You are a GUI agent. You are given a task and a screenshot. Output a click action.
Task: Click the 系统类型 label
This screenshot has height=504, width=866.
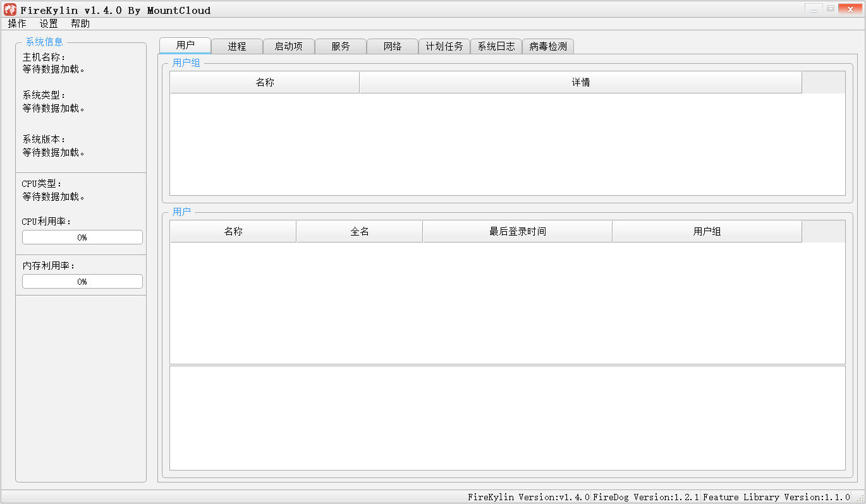coord(44,95)
